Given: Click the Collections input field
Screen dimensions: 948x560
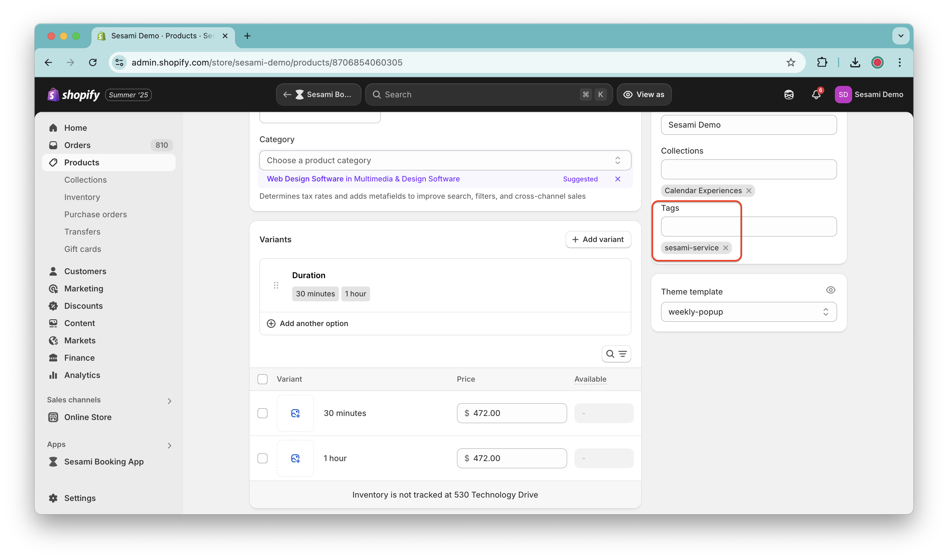Looking at the screenshot, I should click(x=748, y=169).
